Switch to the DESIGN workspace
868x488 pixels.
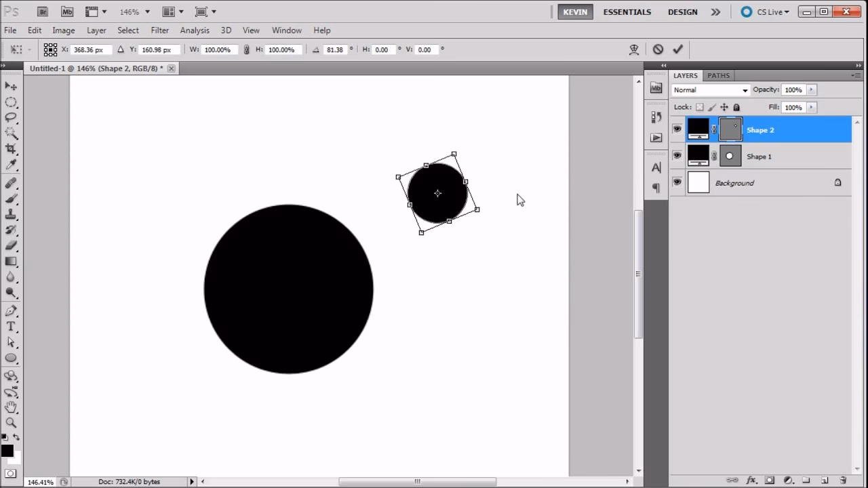pyautogui.click(x=682, y=12)
